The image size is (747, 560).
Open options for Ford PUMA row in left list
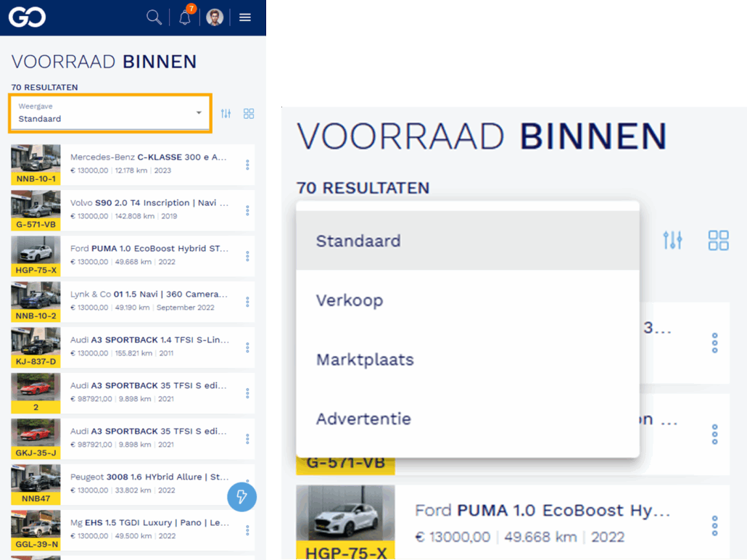click(x=247, y=256)
